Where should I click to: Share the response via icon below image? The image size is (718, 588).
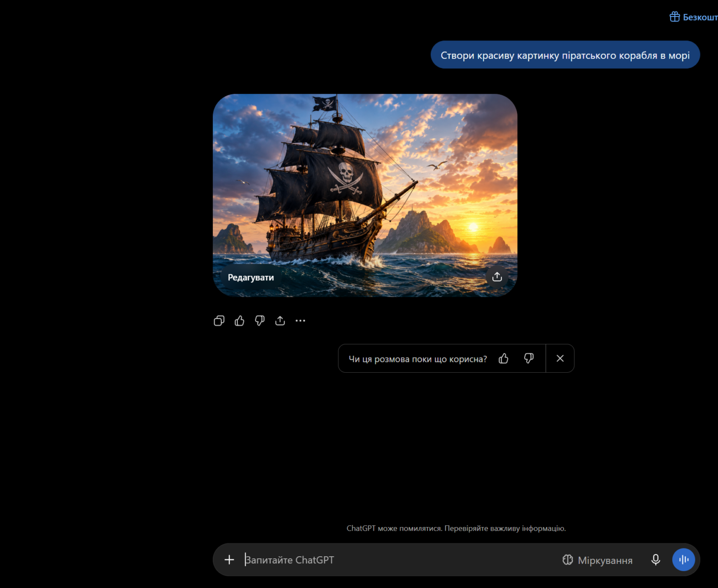pos(280,321)
